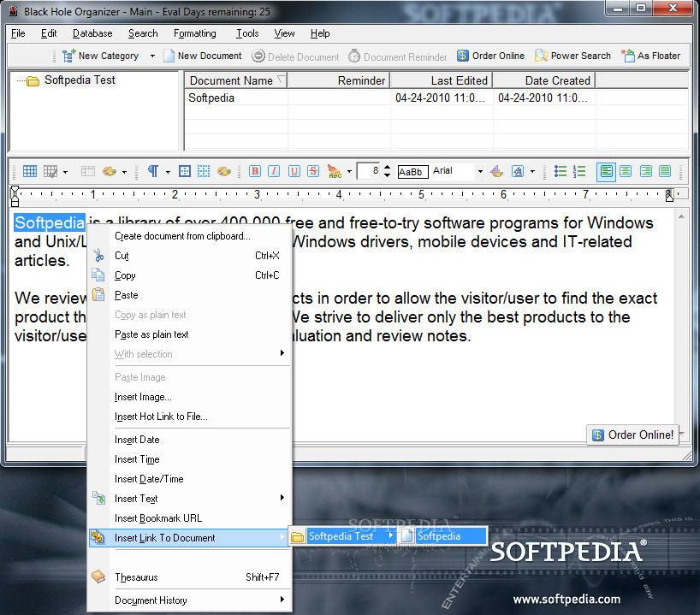Click the insert table grid icon
Screen dimensions: 700x615
[x=30, y=171]
